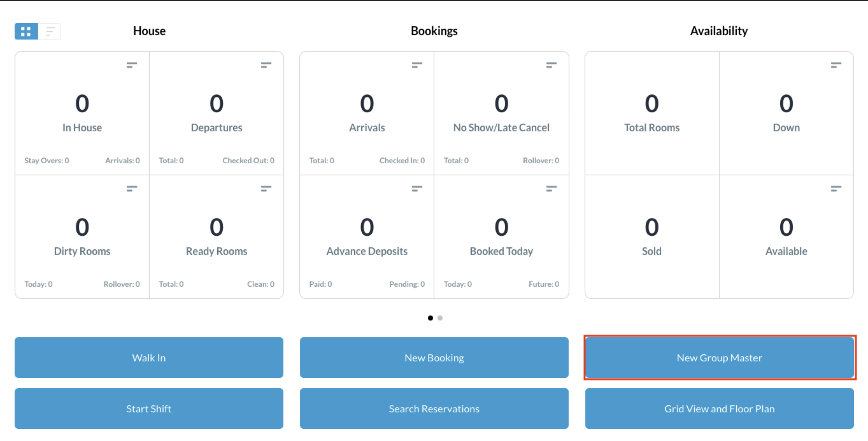Switch to list view layout toggle

[50, 31]
